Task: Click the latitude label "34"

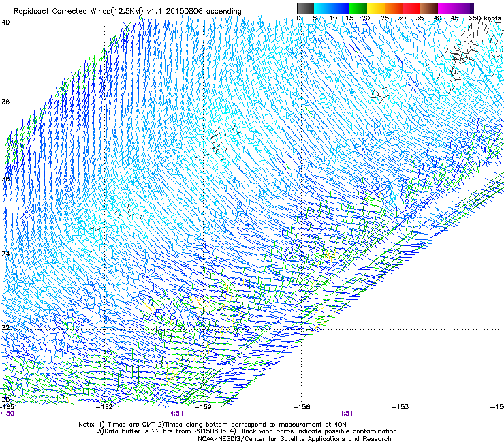Action: [x=5, y=254]
